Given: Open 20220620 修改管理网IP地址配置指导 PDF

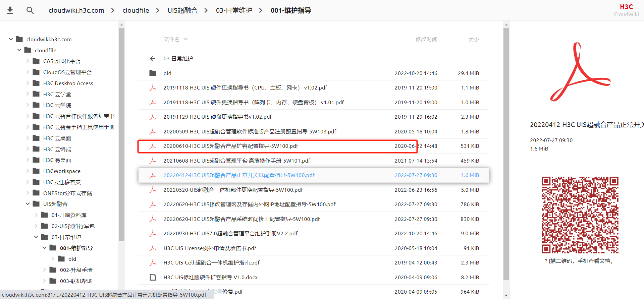Looking at the screenshot, I should tap(250, 204).
